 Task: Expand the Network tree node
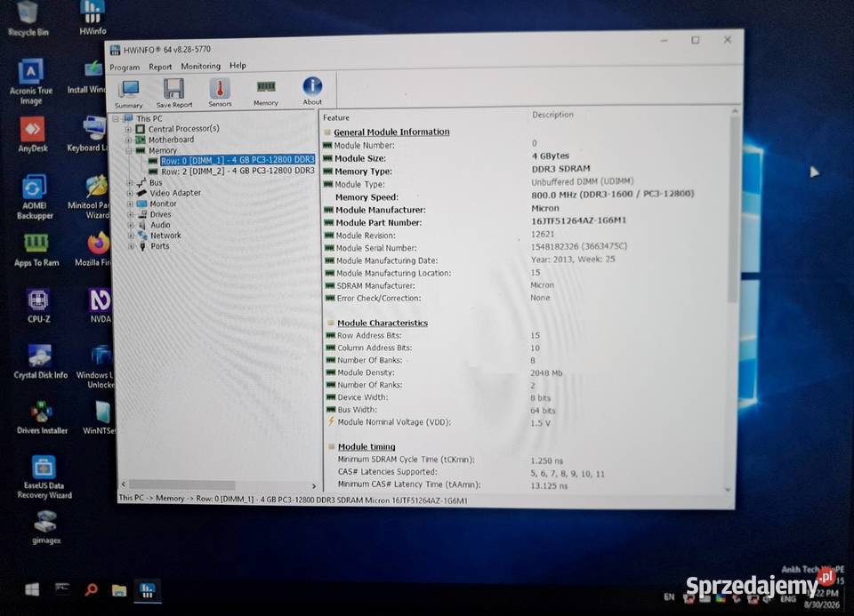(x=132, y=236)
